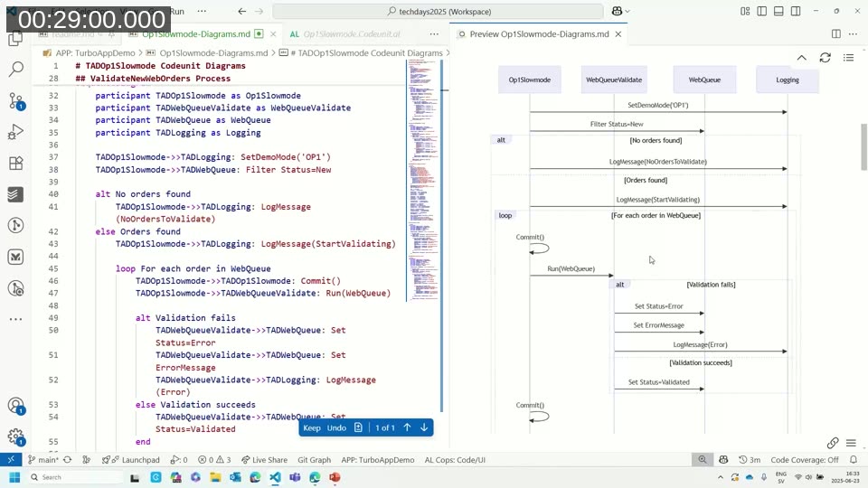Click the Copilot icon in title bar
Viewport: 868px width, 488px height.
pos(617,11)
